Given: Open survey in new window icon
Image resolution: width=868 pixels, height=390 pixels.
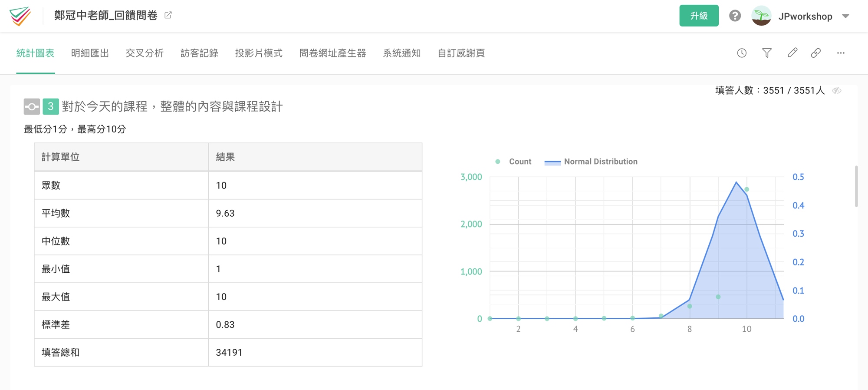Looking at the screenshot, I should 168,15.
